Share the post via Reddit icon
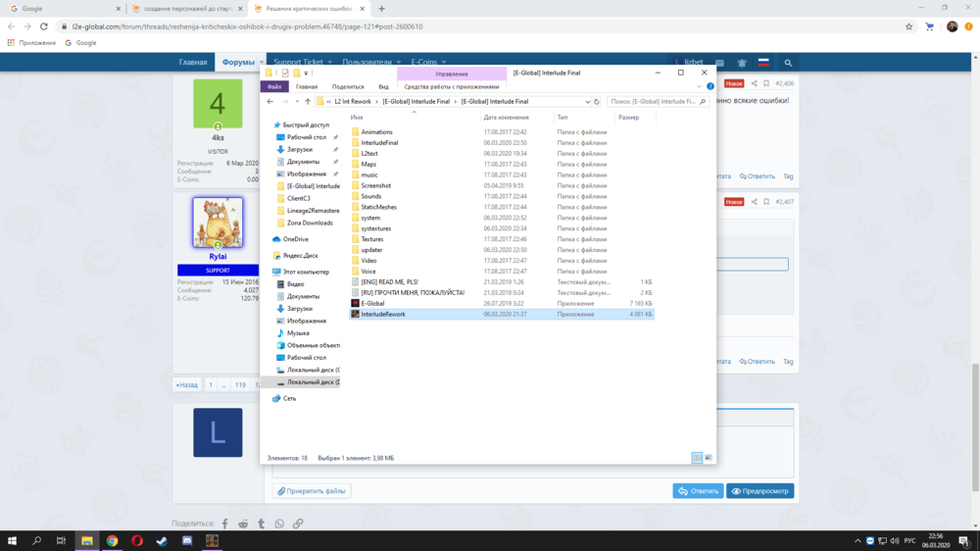This screenshot has width=980, height=551. click(243, 524)
